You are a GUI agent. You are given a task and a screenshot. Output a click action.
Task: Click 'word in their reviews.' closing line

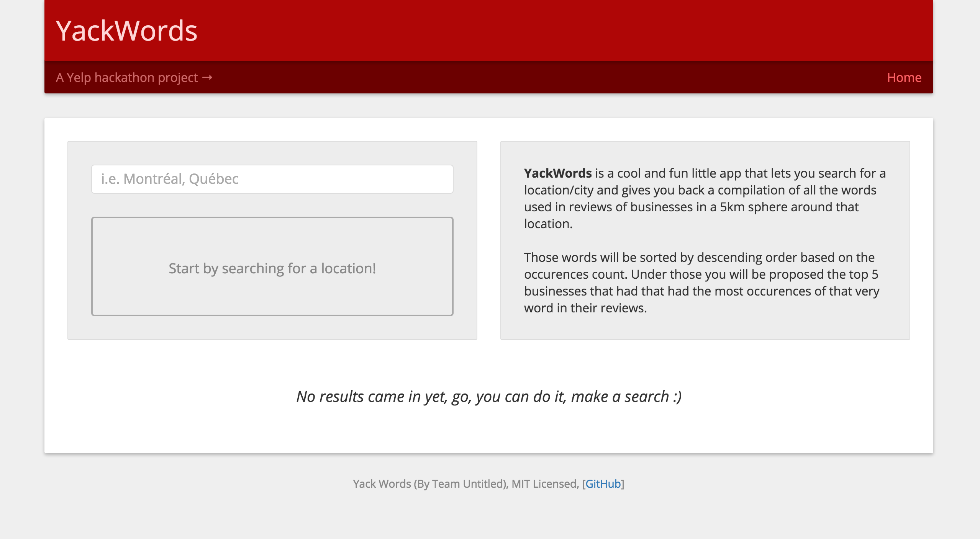point(585,308)
